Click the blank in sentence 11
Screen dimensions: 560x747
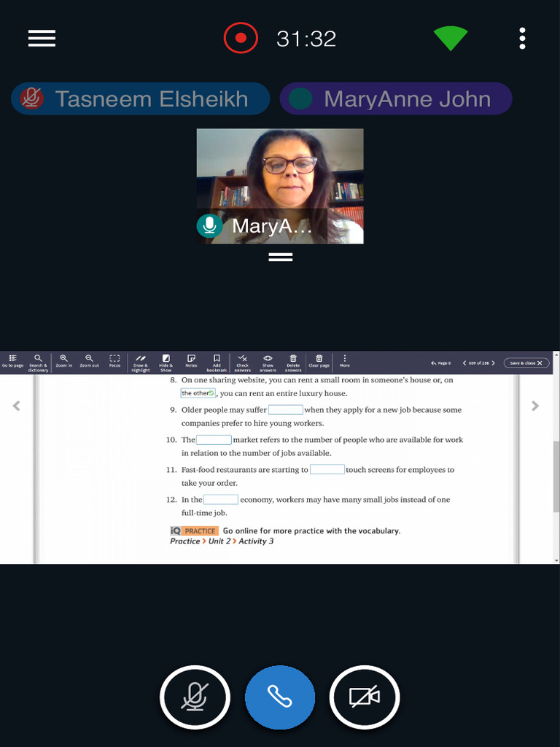pyautogui.click(x=327, y=469)
